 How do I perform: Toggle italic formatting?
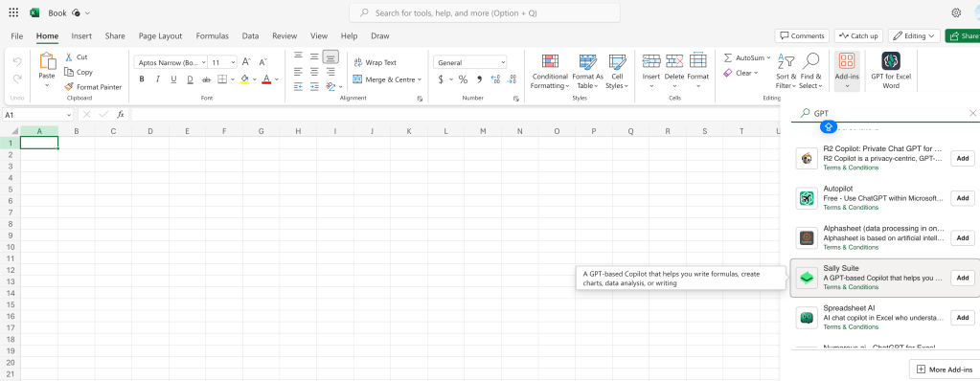[157, 79]
